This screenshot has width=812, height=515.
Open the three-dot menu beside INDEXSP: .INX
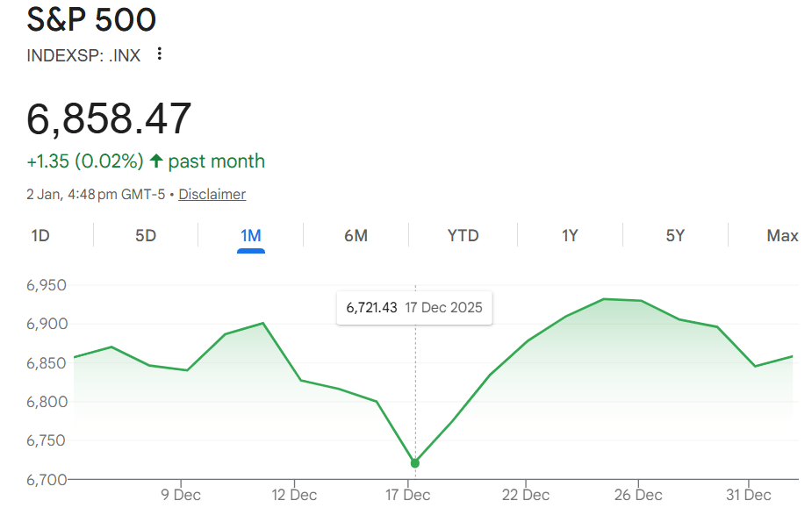159,54
